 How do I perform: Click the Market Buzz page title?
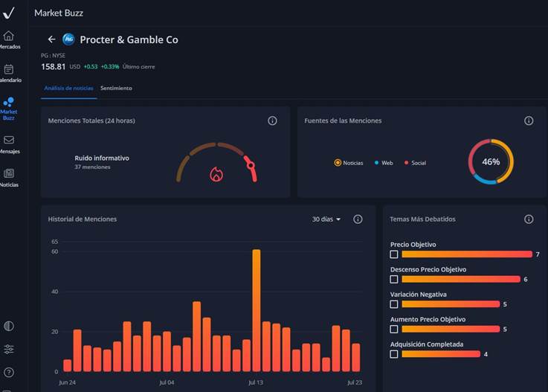click(x=59, y=13)
